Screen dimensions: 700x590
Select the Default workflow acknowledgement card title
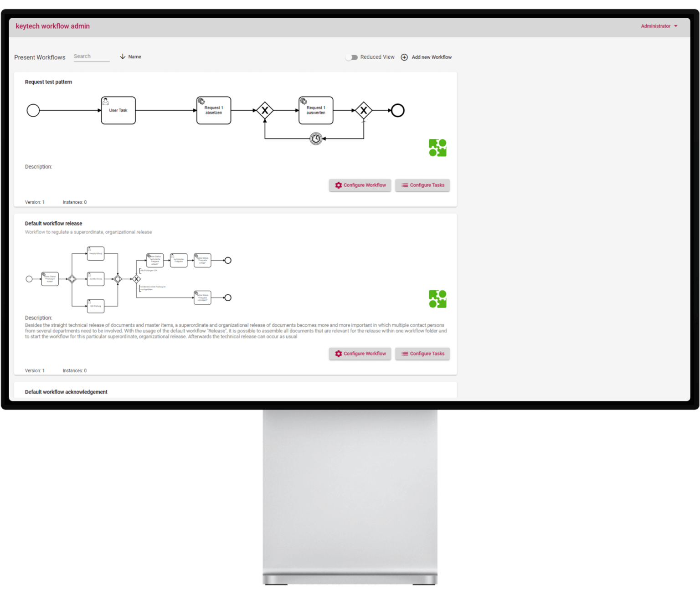(x=66, y=392)
